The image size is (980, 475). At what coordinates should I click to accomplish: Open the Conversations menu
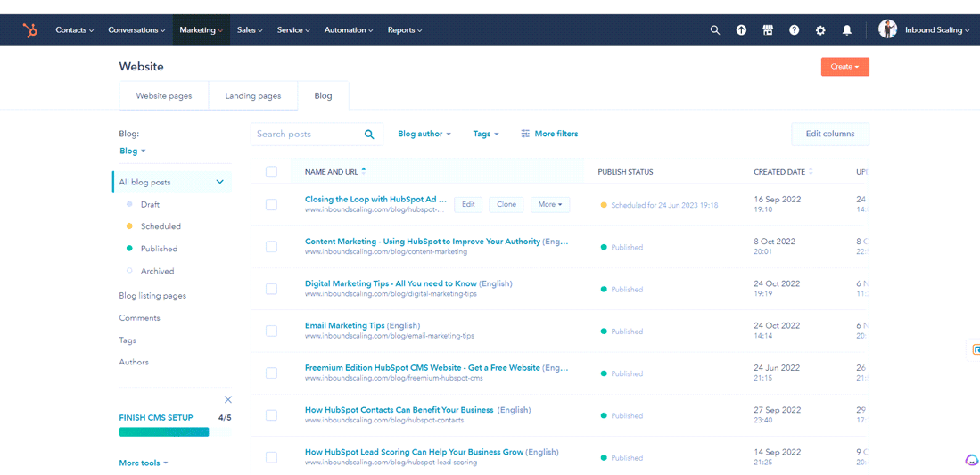(136, 30)
